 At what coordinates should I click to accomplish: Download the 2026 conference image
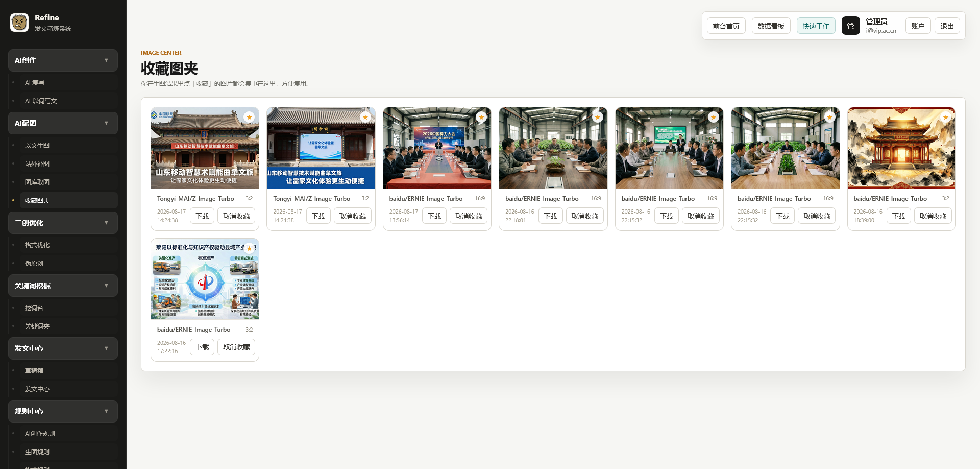pyautogui.click(x=434, y=216)
